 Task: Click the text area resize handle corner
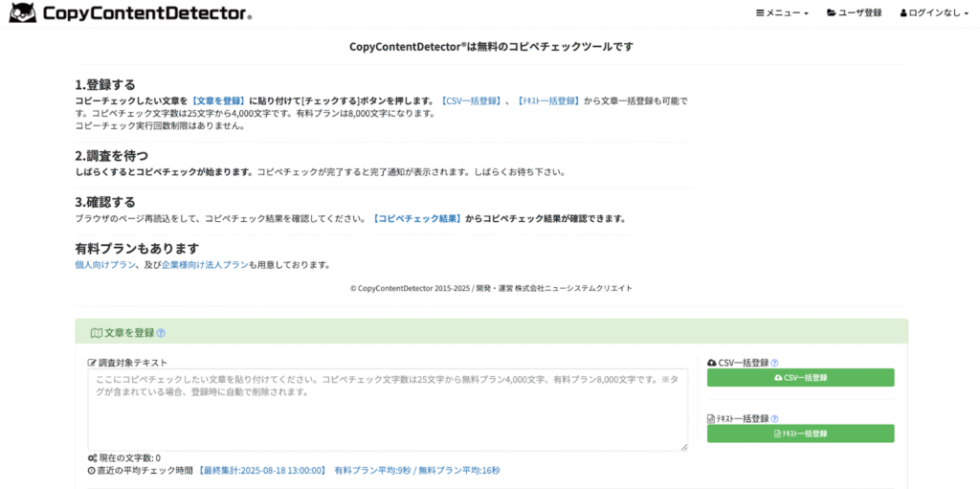point(684,448)
